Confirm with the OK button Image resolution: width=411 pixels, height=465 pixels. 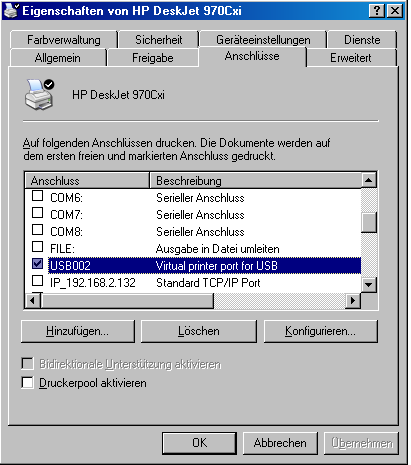[199, 443]
